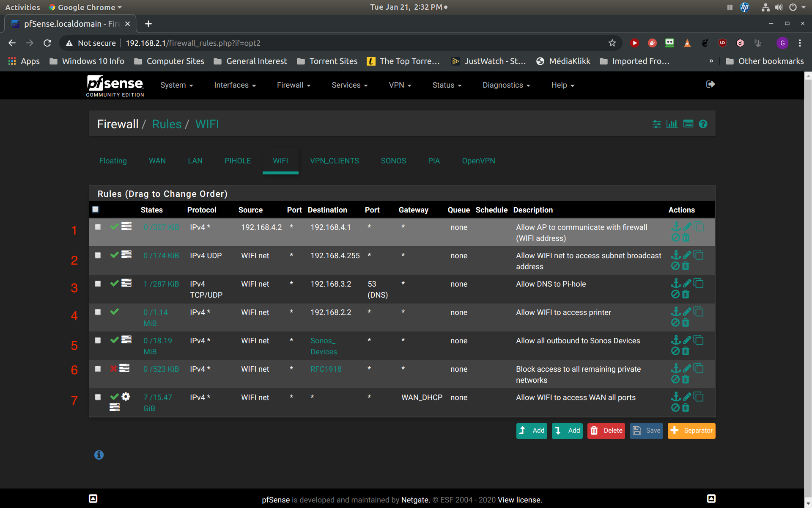Open the shortcut settings sliders icon in Firewall header
Image resolution: width=812 pixels, height=508 pixels.
(x=656, y=124)
